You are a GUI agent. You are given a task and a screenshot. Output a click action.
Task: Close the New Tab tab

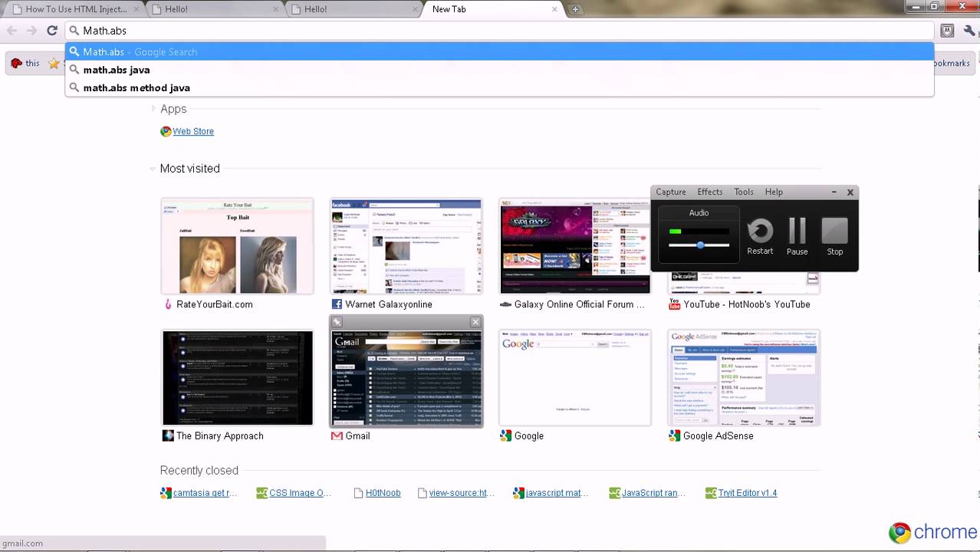coord(554,9)
